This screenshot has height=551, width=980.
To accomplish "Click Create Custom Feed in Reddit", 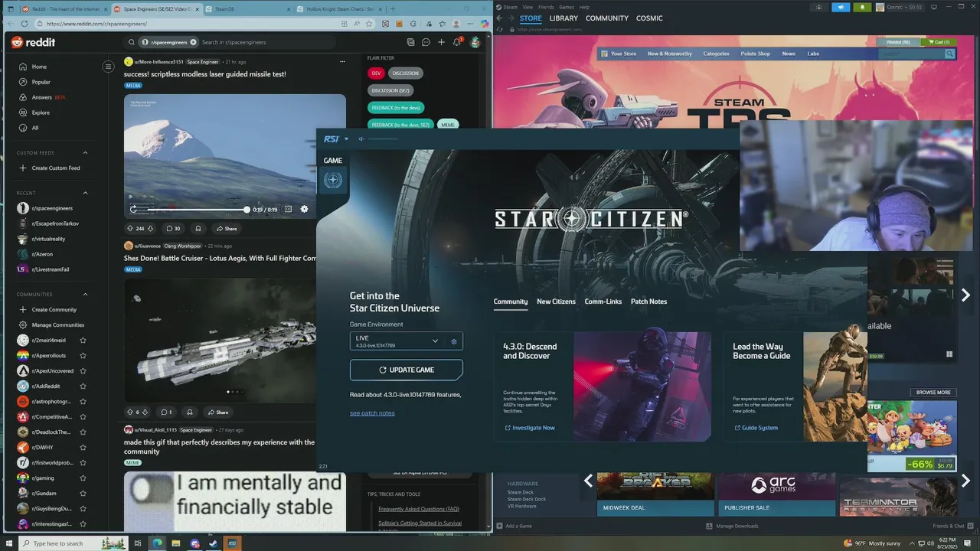I will (x=51, y=168).
